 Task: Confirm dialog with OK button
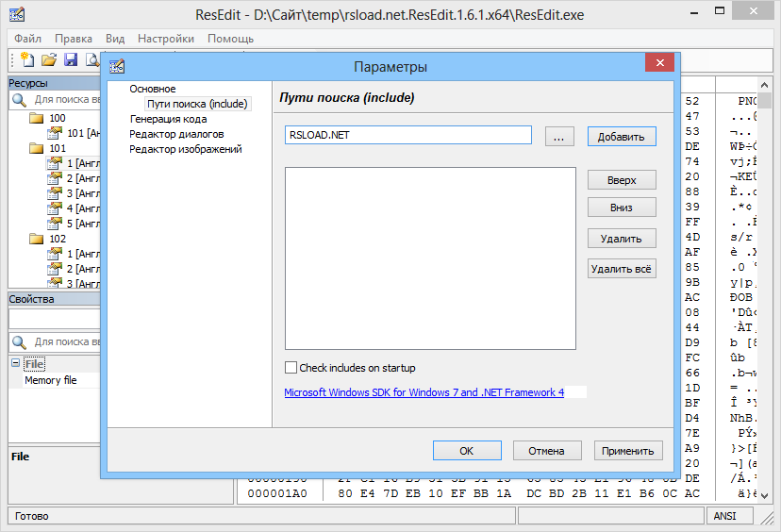pos(467,450)
